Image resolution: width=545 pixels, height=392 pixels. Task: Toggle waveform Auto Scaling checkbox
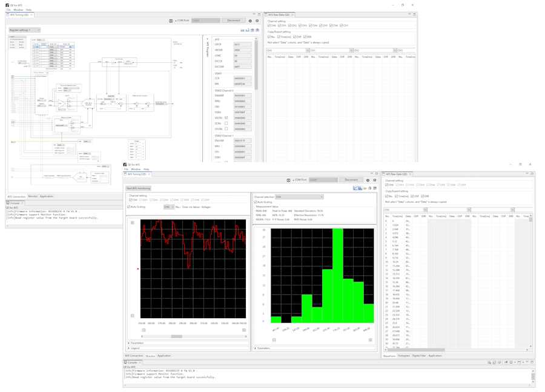click(x=129, y=207)
